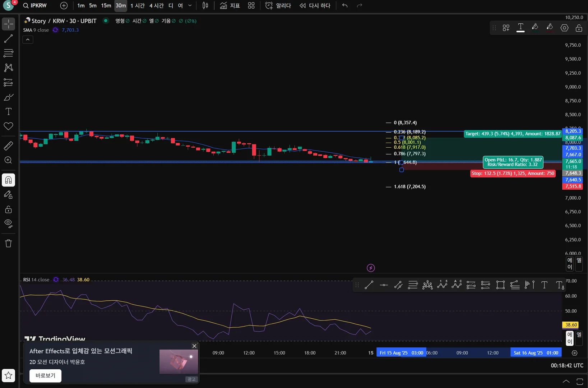Switch to the 5m timeframe
Viewport: 588px width, 388px height.
pyautogui.click(x=93, y=6)
